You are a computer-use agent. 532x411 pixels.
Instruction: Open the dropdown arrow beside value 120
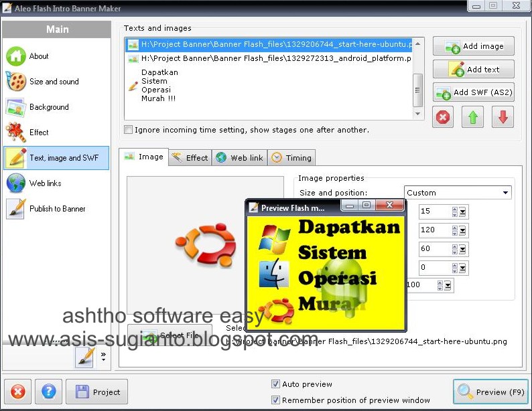tap(462, 230)
